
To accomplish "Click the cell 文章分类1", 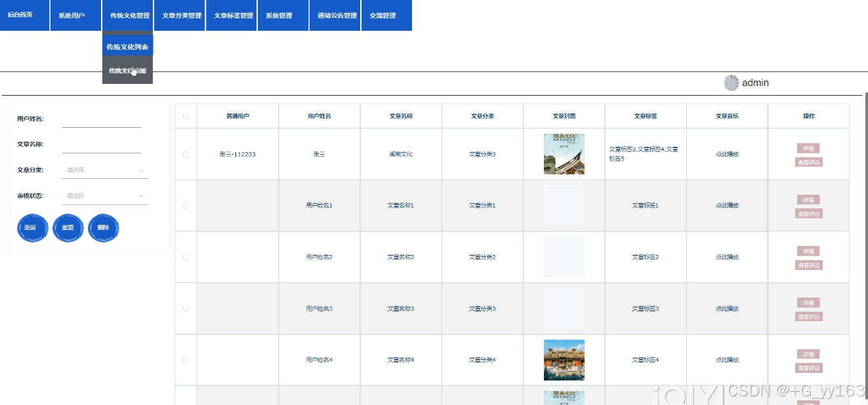I will 482,205.
